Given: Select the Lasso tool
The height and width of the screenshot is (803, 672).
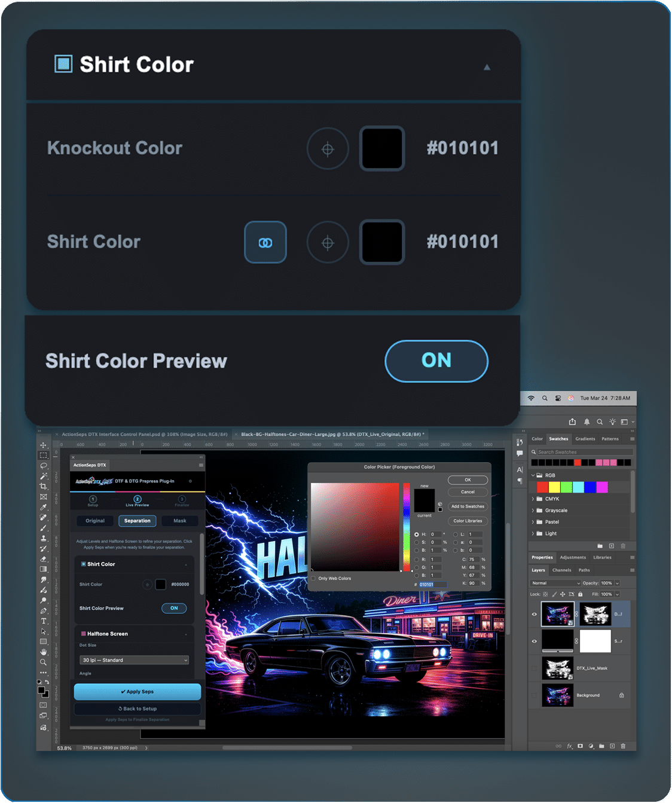Looking at the screenshot, I should (x=43, y=465).
